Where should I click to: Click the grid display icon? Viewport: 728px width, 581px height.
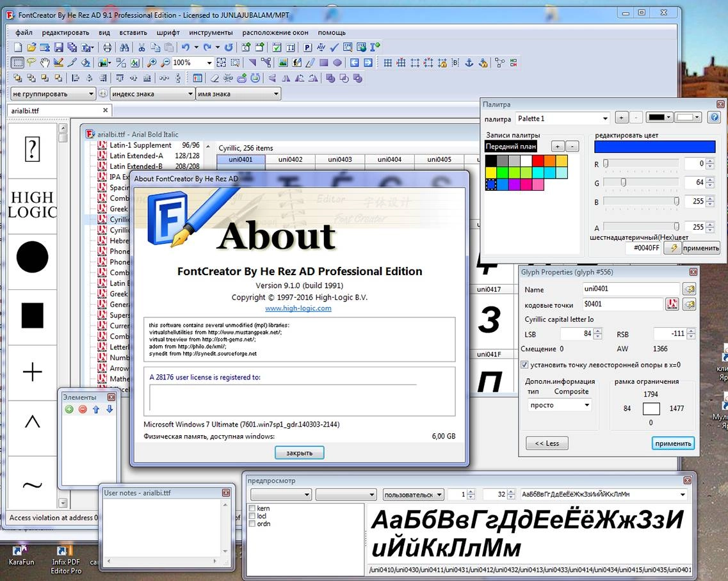[387, 63]
